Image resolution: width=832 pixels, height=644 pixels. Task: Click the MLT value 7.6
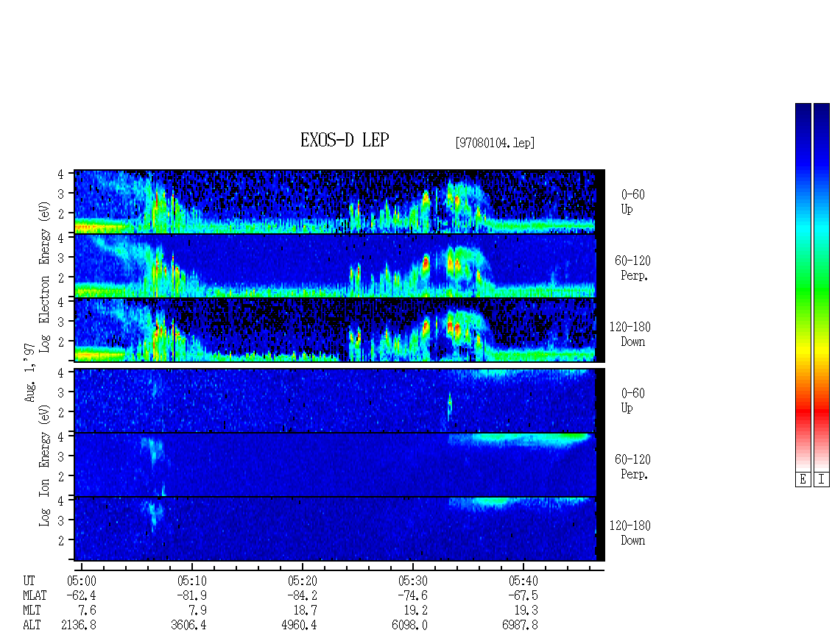[x=88, y=611]
